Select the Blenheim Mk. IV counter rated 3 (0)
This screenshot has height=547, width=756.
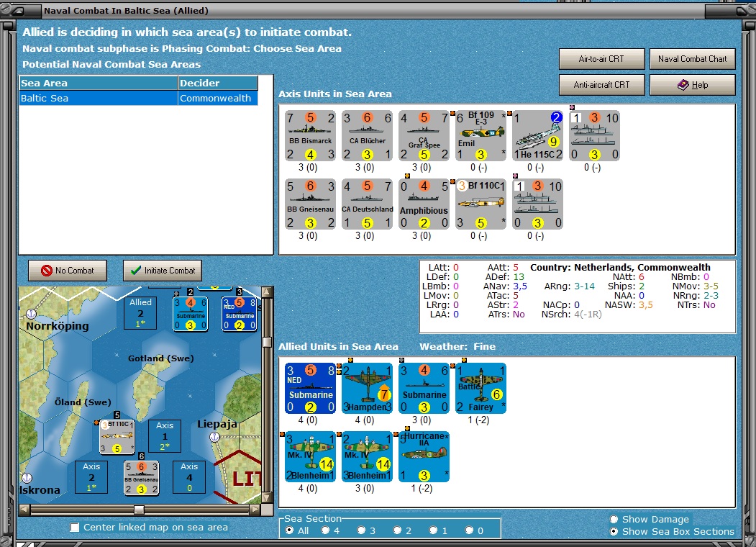pyautogui.click(x=367, y=457)
